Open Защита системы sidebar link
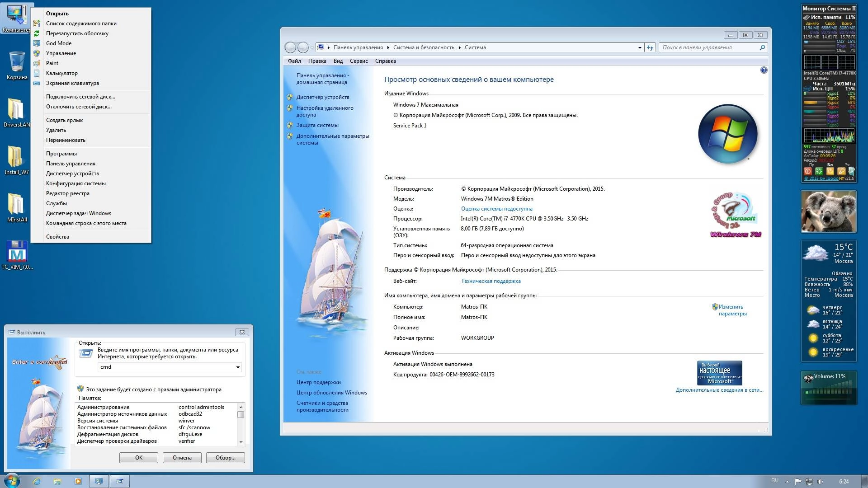The image size is (868, 488). tap(317, 125)
